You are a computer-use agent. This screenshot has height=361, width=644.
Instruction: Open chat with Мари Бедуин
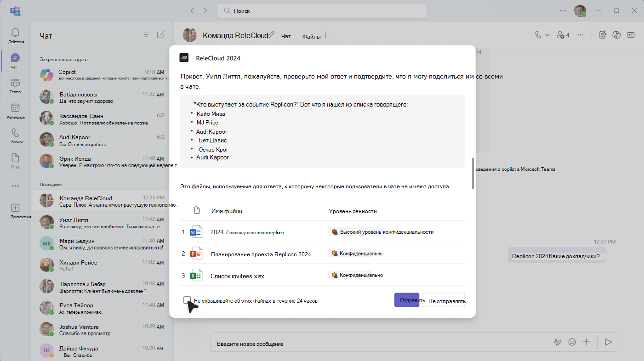pyautogui.click(x=102, y=244)
